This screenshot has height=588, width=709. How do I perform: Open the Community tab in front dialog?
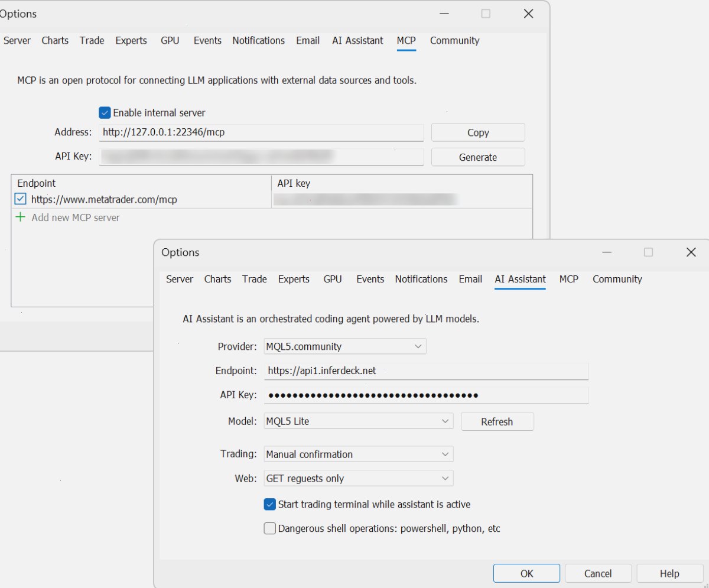point(617,279)
